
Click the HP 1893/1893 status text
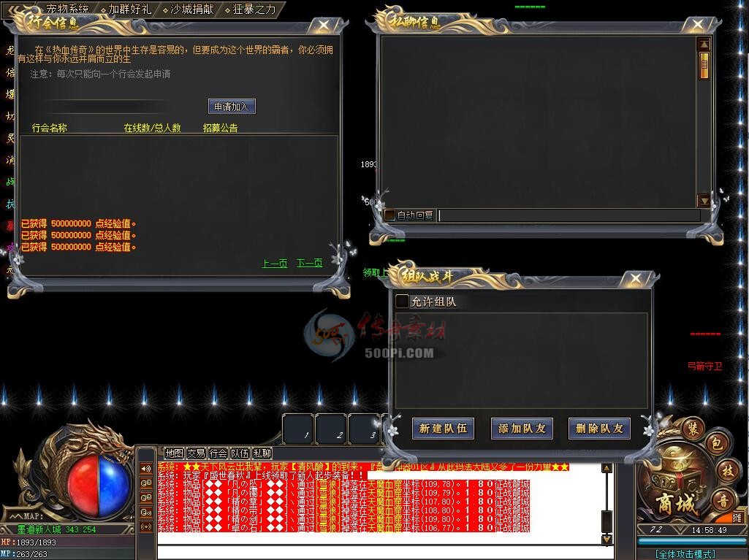point(28,542)
